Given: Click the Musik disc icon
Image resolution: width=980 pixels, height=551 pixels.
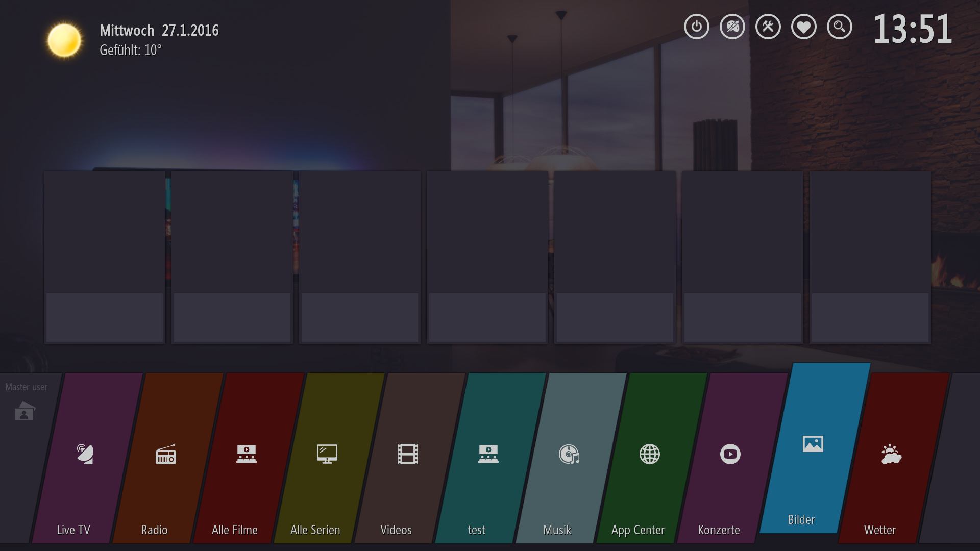Looking at the screenshot, I should (569, 454).
